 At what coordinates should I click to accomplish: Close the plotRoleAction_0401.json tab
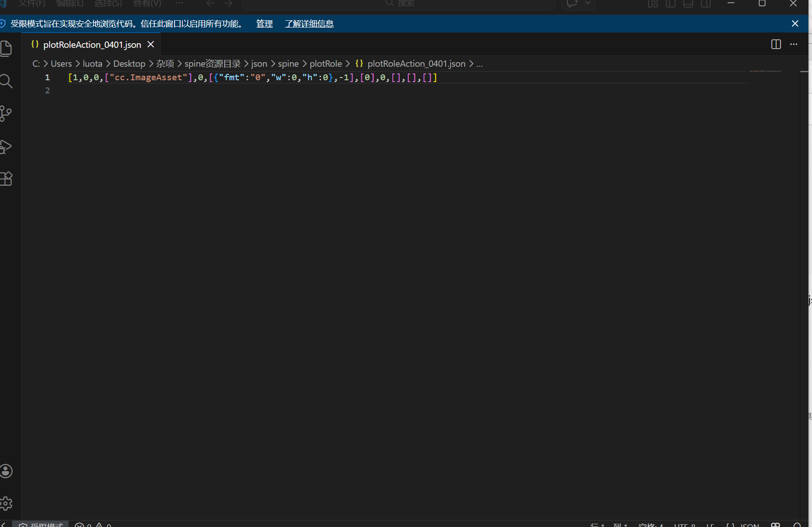pos(151,45)
